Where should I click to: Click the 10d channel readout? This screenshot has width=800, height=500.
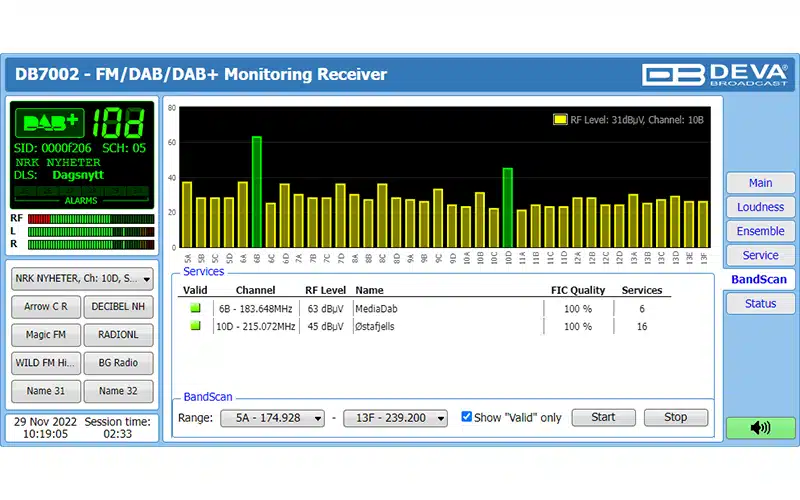tap(119, 123)
